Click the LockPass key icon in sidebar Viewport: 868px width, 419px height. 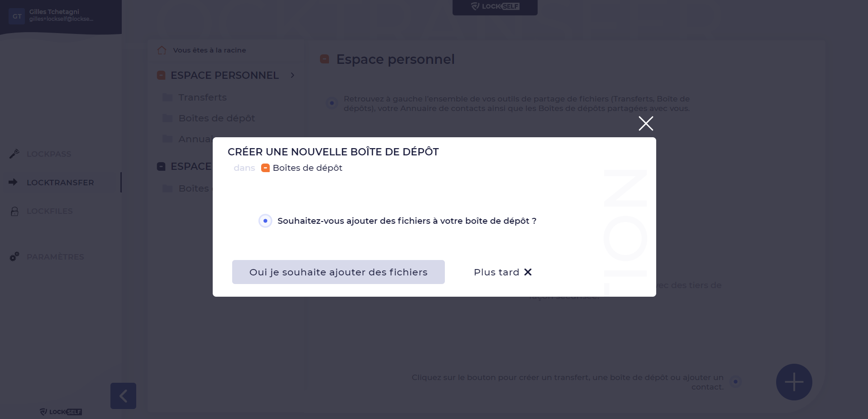pos(14,154)
